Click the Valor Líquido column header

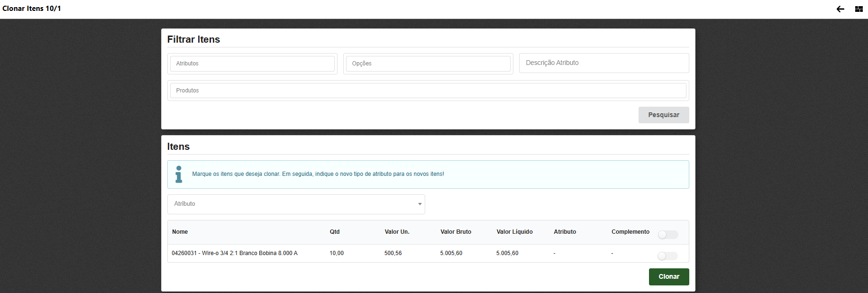[x=514, y=232]
